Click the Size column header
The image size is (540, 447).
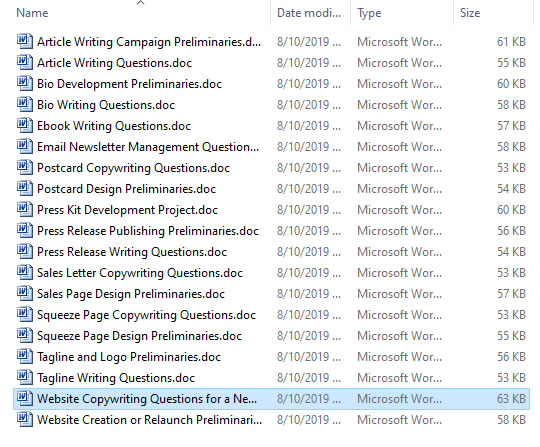click(x=470, y=13)
